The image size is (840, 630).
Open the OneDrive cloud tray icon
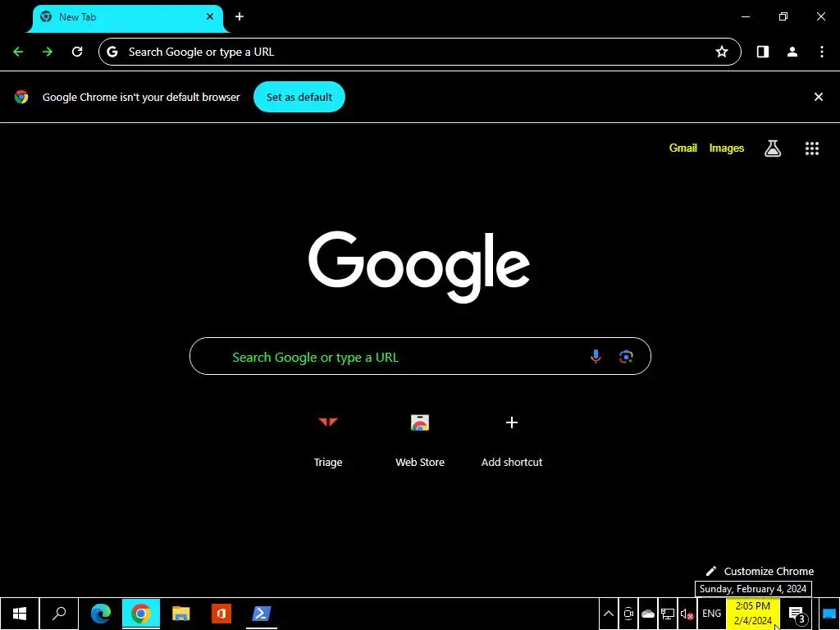(648, 614)
